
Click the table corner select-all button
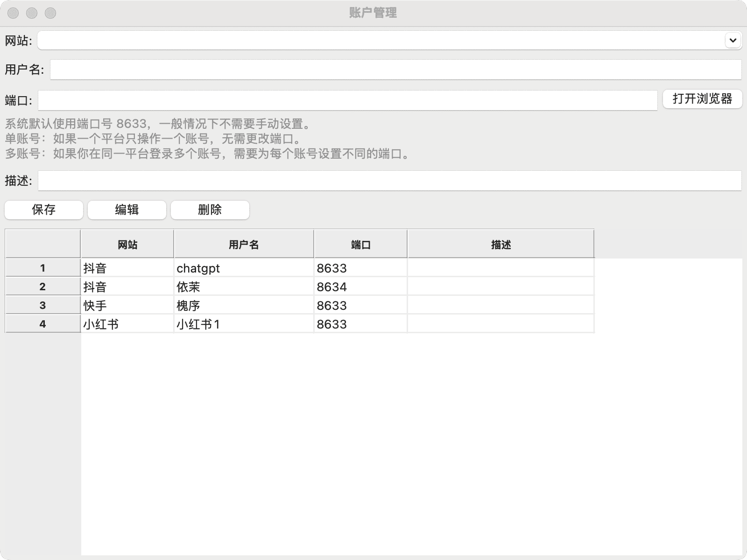pos(42,244)
